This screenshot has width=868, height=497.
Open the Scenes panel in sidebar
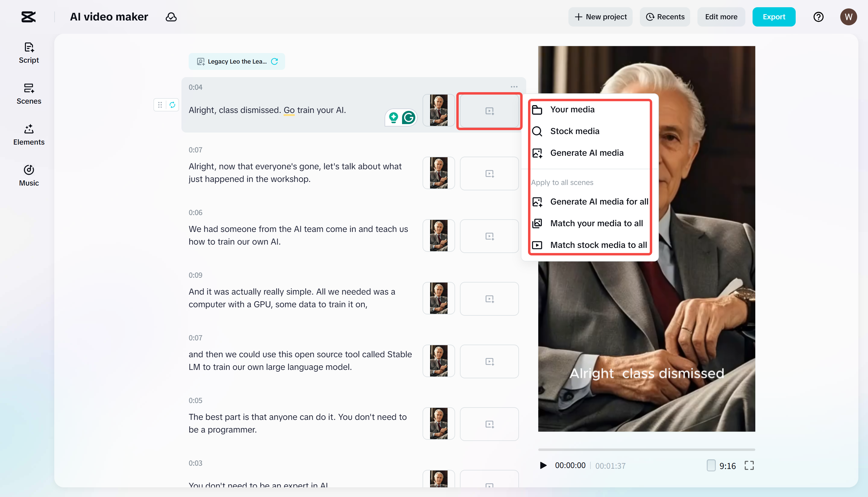pos(29,94)
